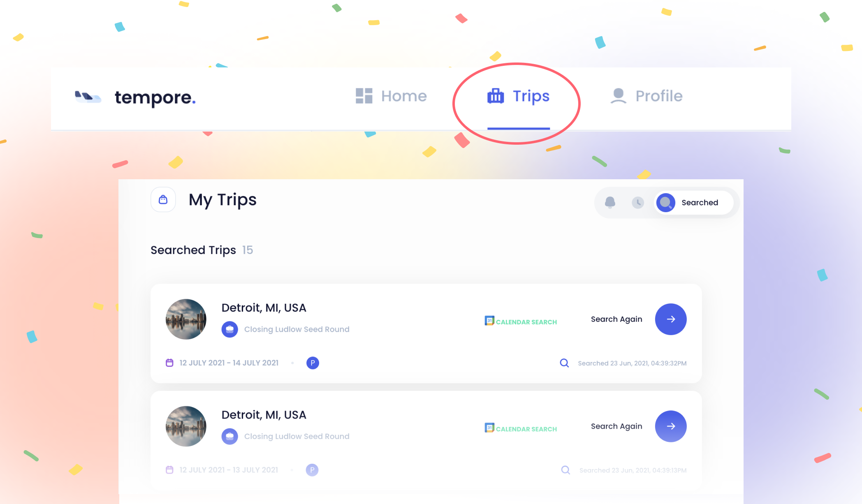Click the Searched Trips heading
Screen dimensions: 862x504
pyautogui.click(x=193, y=250)
